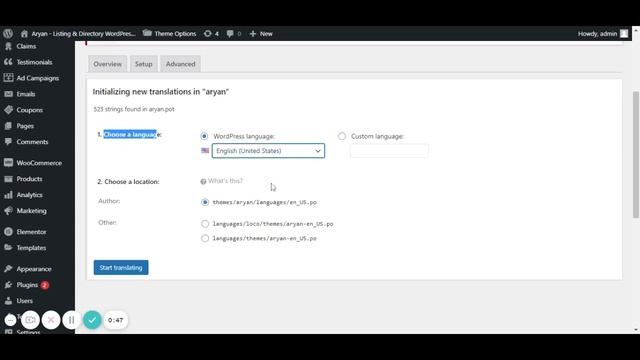
Task: Click the 0:47 recording timer
Action: point(116,320)
